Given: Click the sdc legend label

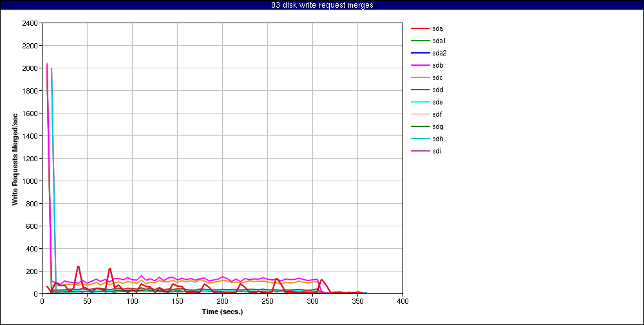Looking at the screenshot, I should [438, 78].
